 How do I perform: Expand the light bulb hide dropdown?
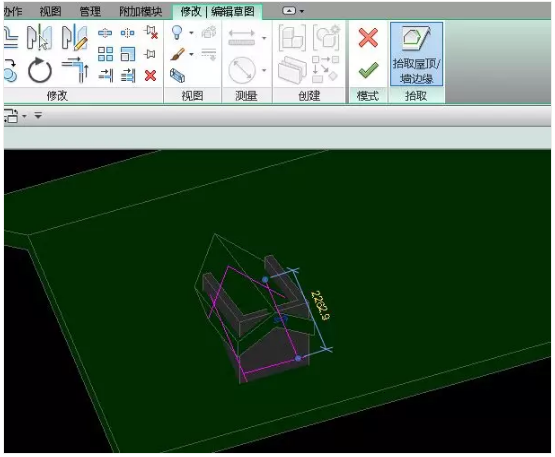(x=191, y=33)
